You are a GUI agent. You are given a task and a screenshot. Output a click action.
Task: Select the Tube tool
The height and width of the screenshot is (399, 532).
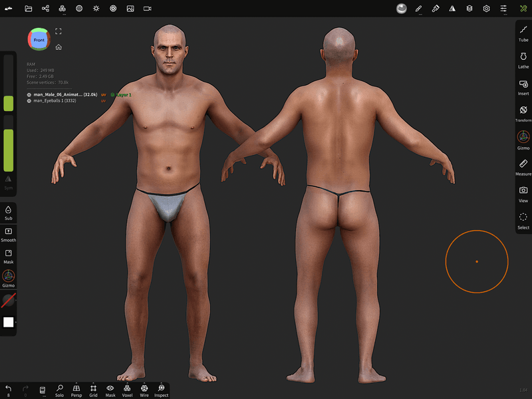point(523,34)
